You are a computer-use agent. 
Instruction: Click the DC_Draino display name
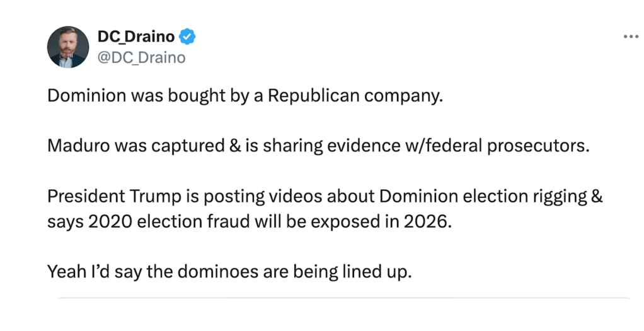click(136, 37)
